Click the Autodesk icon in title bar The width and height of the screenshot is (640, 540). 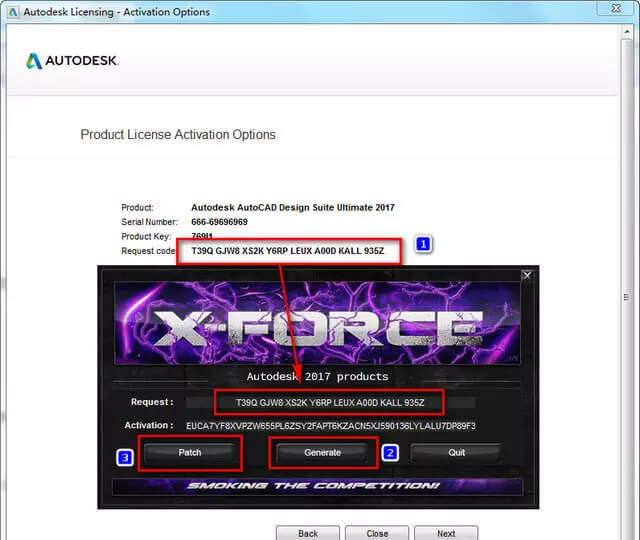coord(13,12)
